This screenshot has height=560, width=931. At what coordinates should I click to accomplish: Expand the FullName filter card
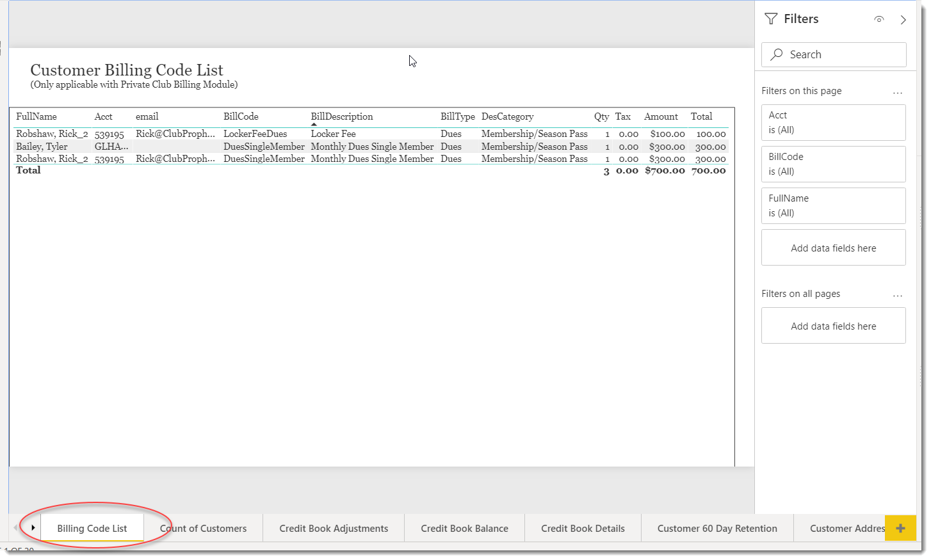pyautogui.click(x=833, y=205)
